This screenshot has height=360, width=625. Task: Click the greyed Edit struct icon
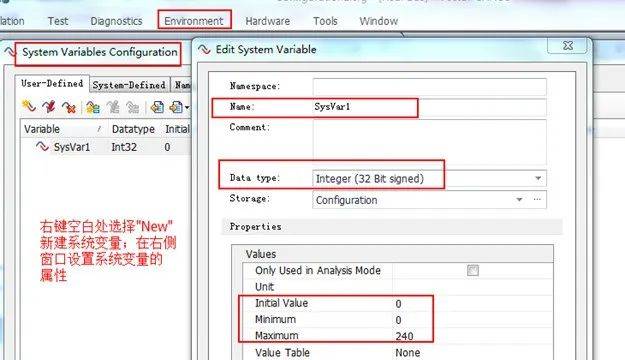click(113, 107)
